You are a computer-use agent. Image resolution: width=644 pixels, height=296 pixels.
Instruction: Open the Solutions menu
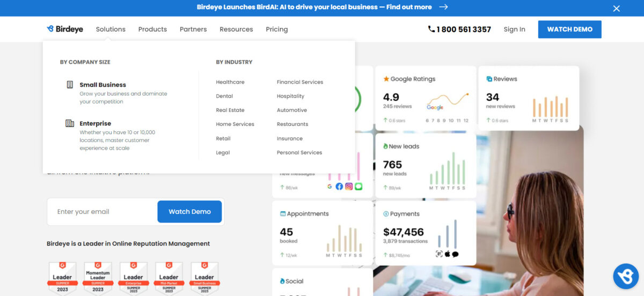[111, 29]
